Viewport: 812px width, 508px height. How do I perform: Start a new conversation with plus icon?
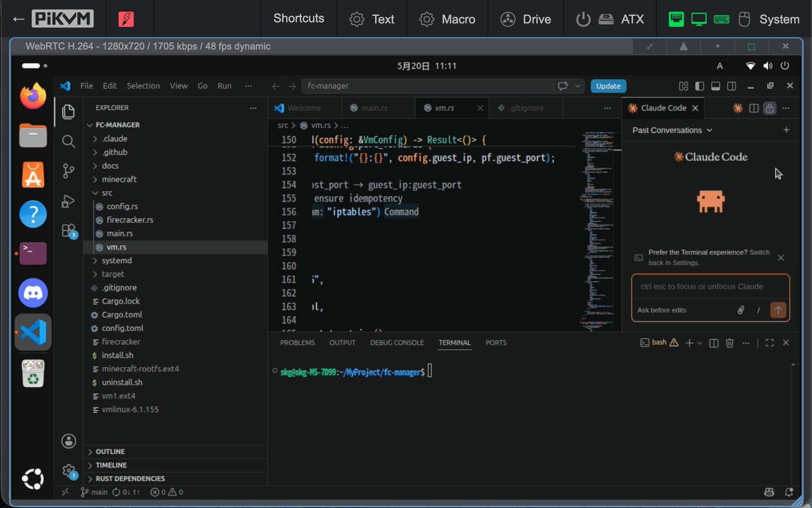point(786,130)
